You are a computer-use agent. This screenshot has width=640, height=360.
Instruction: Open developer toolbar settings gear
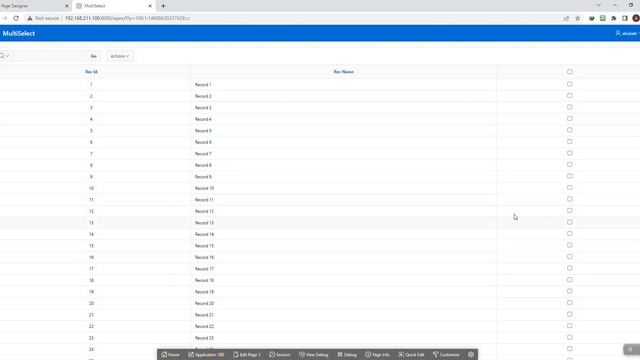point(471,354)
